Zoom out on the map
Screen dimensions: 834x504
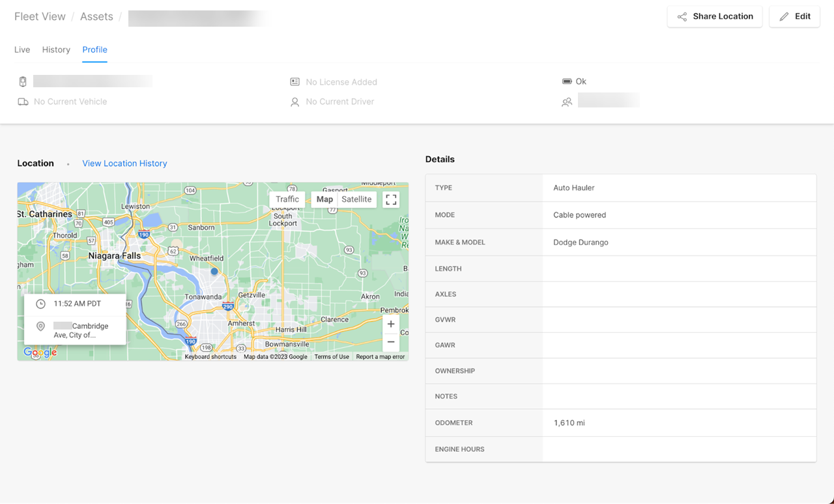[x=391, y=342]
